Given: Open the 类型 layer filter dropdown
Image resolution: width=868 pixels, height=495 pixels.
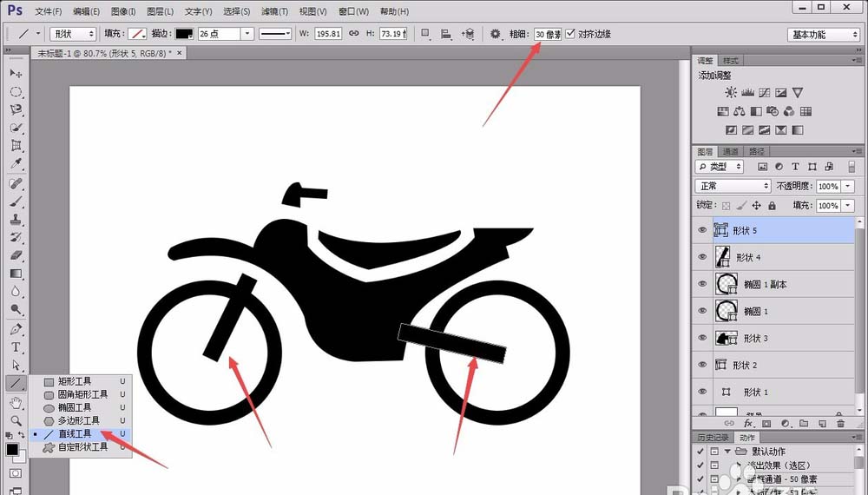Looking at the screenshot, I should [719, 166].
